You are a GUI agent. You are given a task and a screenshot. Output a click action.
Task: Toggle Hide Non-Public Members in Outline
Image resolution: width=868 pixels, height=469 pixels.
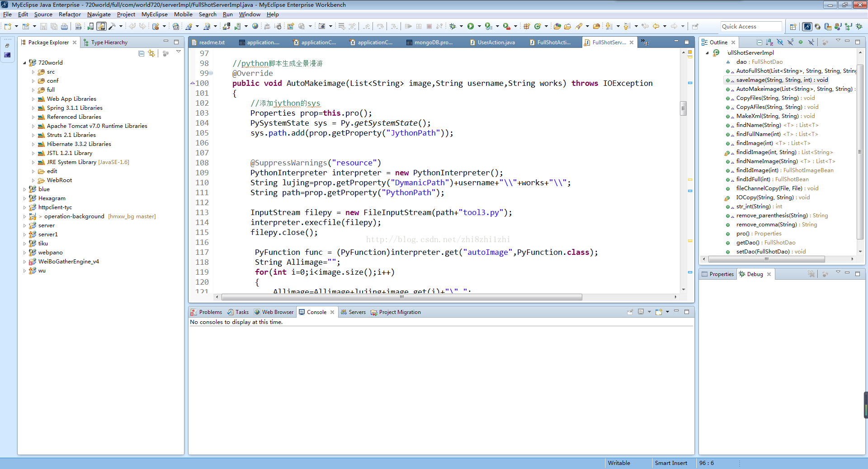coord(801,42)
